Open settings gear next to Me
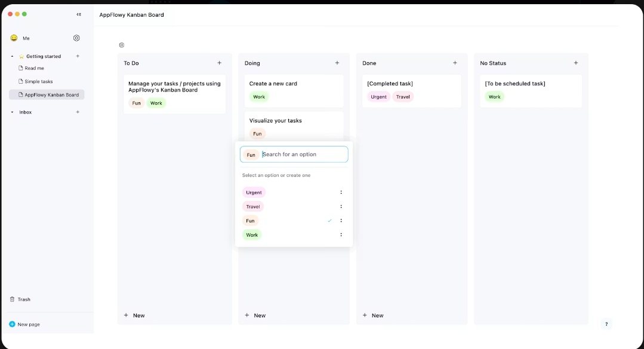The height and width of the screenshot is (349, 644). (x=76, y=38)
